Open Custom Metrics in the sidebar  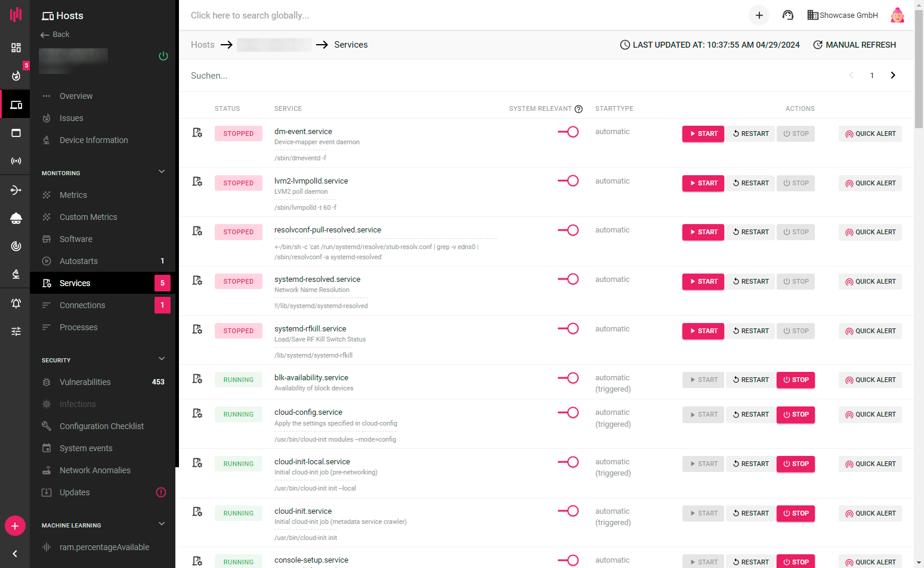[x=88, y=217]
